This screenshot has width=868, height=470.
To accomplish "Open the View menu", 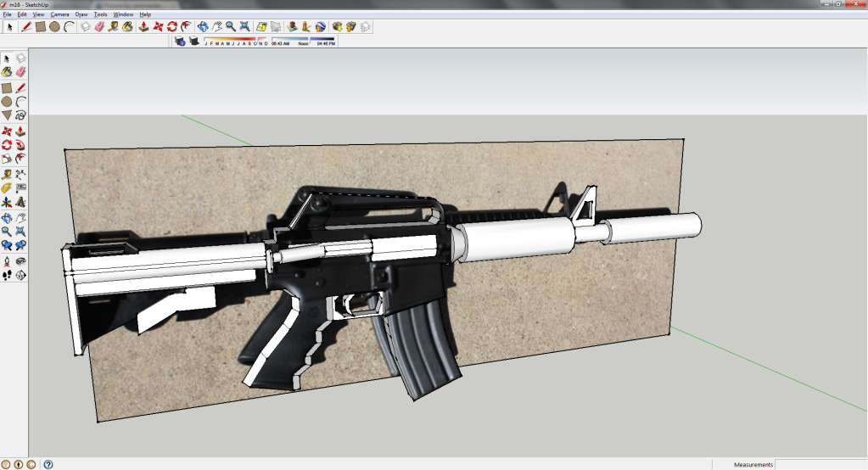I will [38, 14].
